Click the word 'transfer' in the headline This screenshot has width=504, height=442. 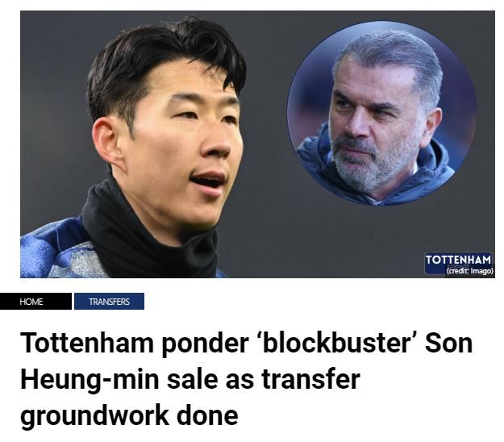(310, 379)
